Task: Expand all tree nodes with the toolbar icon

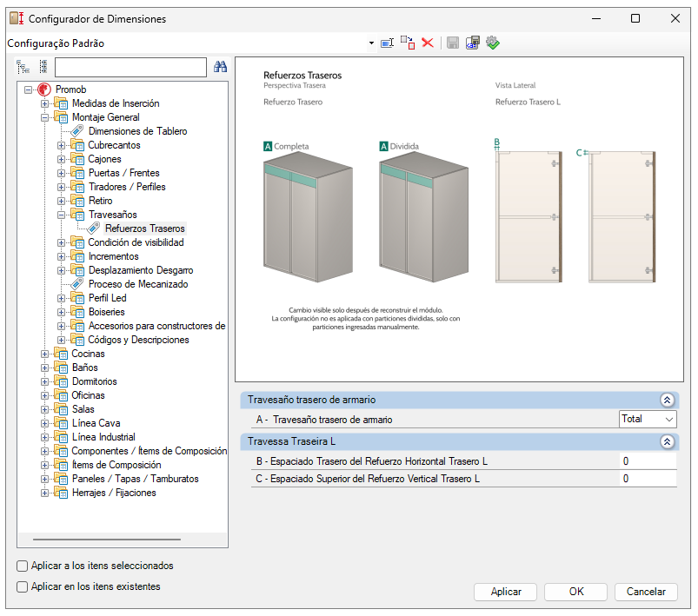Action: (23, 67)
